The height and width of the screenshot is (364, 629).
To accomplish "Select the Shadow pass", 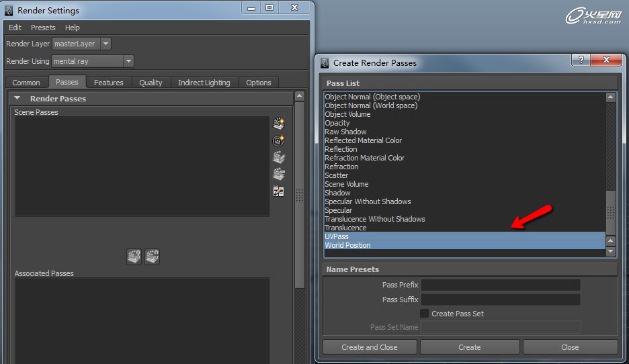I will click(464, 193).
